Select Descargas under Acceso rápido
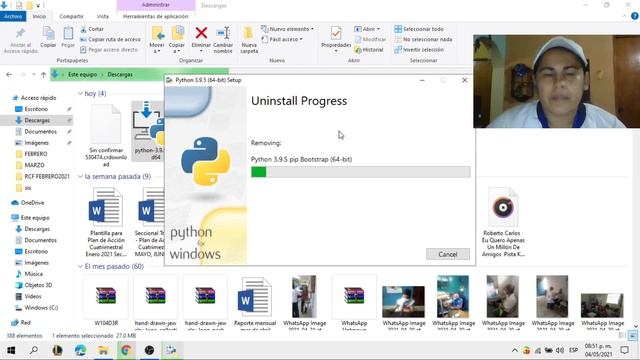This screenshot has height=360, width=640. [37, 120]
